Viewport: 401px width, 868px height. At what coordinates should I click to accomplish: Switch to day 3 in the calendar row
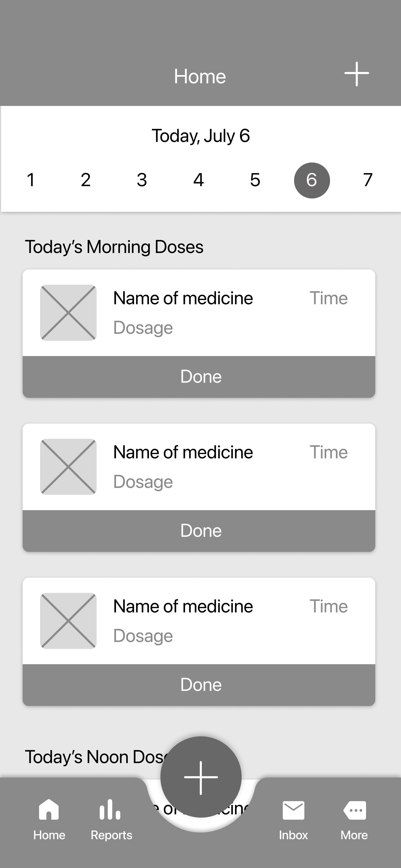pos(142,180)
